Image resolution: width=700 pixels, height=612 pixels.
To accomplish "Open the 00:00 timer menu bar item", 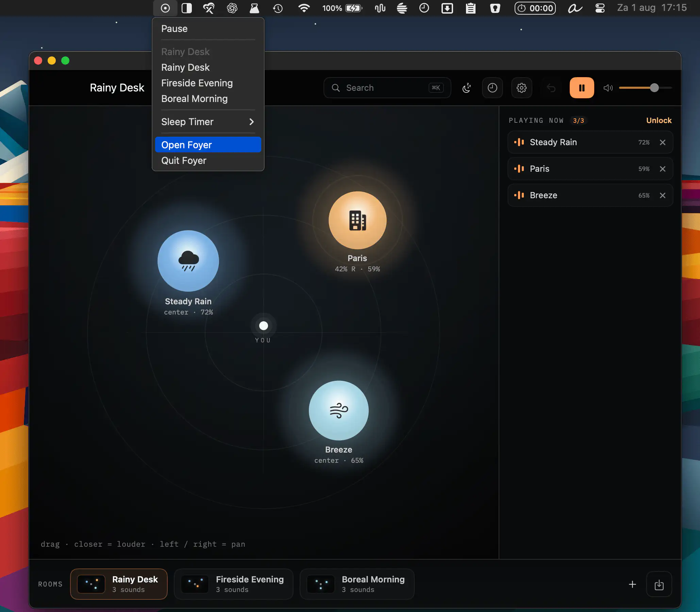I will (x=535, y=8).
